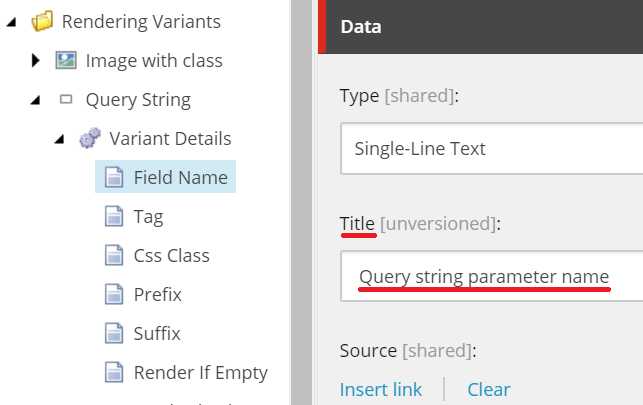Click the Render If Empty document icon
The width and height of the screenshot is (643, 405).
click(x=114, y=372)
